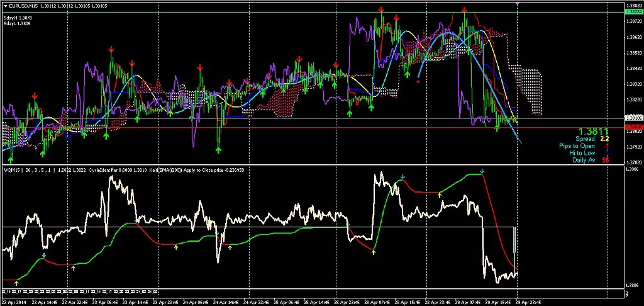Click the leftmost blue down arrow in indicator window

(44, 255)
